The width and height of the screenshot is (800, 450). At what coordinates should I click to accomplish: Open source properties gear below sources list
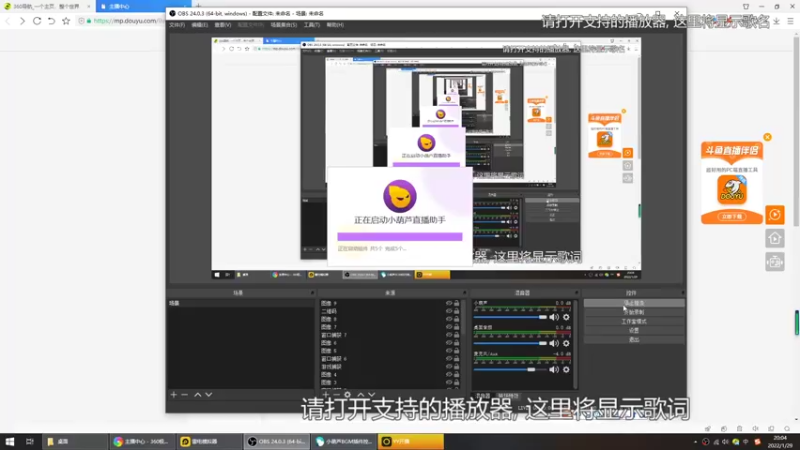point(347,394)
